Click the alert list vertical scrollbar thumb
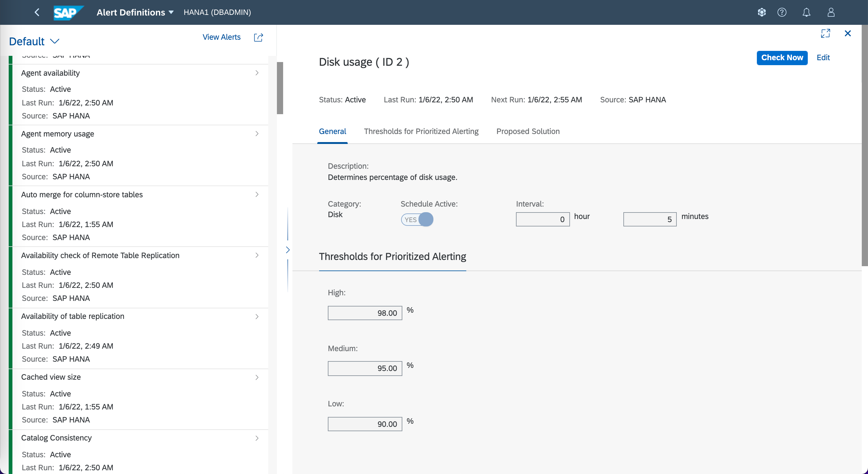Screen dimensions: 868x474 point(280,88)
